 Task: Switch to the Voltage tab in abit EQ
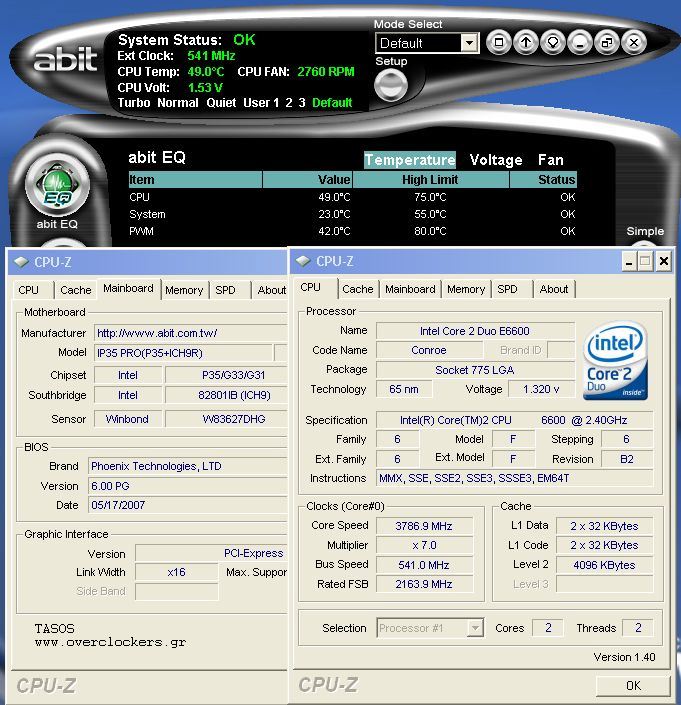click(496, 160)
